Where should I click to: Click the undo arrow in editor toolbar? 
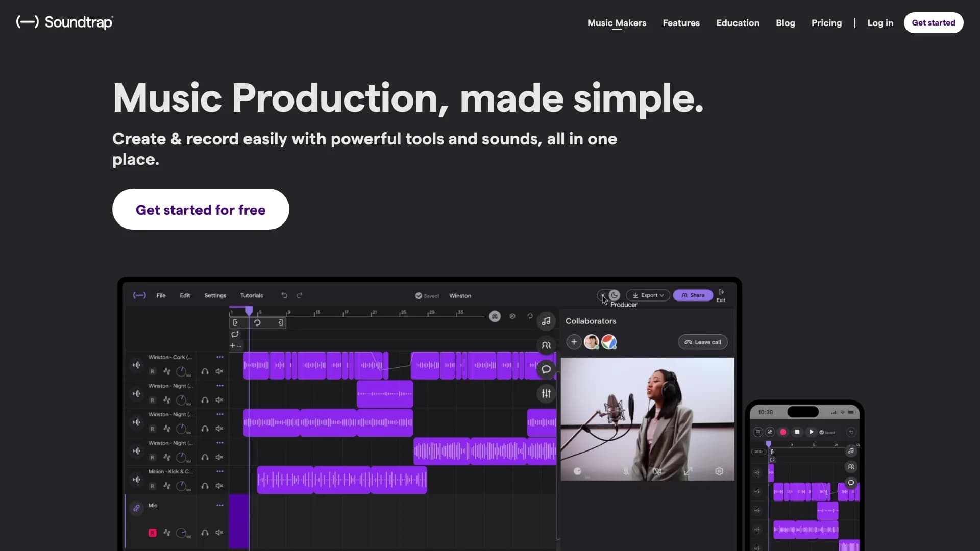pos(284,295)
